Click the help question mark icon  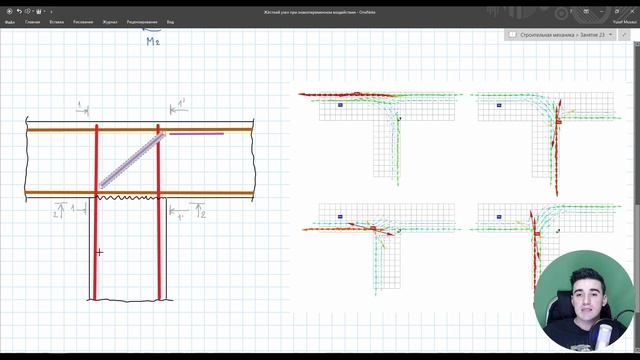coord(571,11)
